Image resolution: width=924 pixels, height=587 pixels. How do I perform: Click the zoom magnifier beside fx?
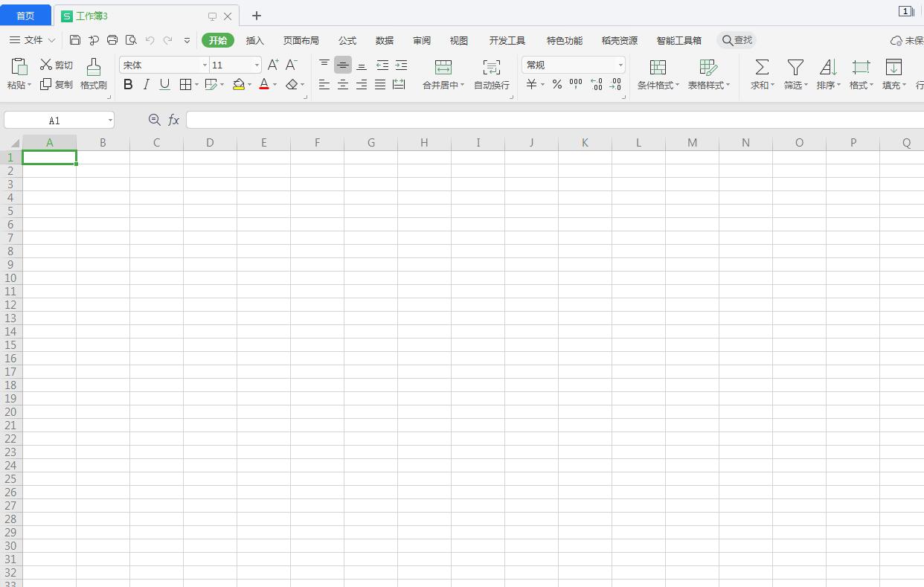[x=155, y=120]
